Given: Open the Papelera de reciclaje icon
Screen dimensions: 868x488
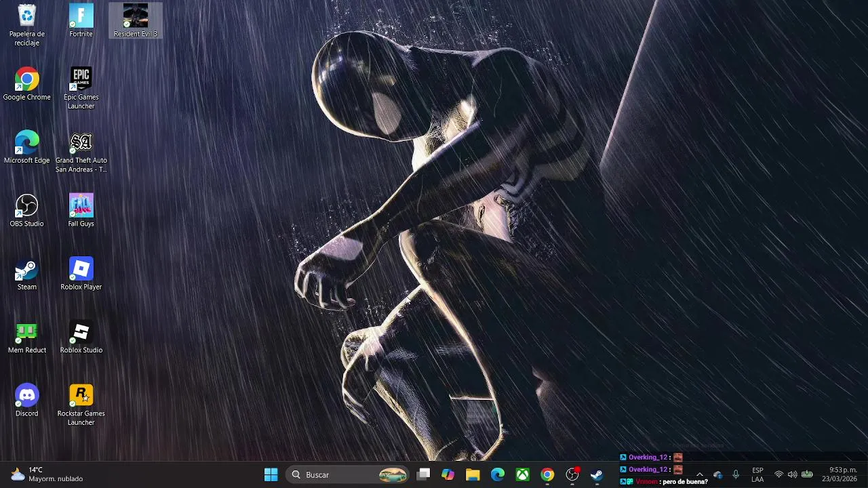Looking at the screenshot, I should (26, 25).
